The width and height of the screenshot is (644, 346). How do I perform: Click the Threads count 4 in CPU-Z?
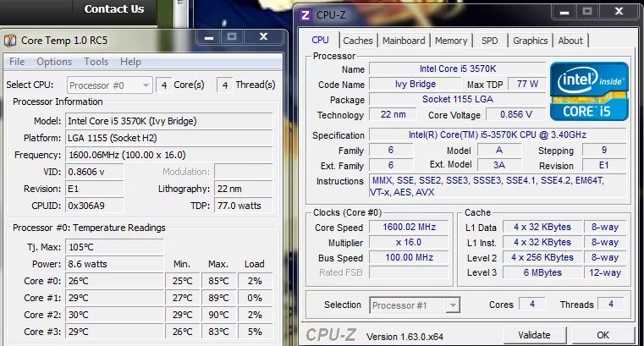coord(611,305)
